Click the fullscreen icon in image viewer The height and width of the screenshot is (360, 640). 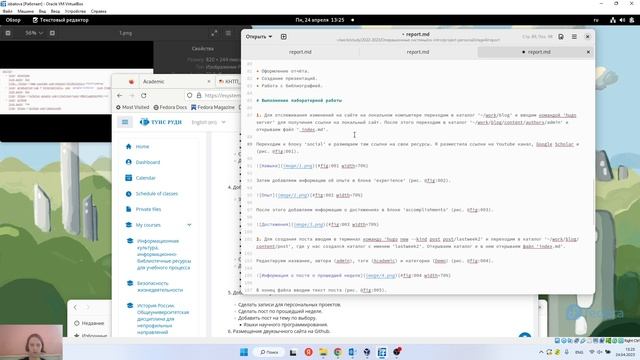pyautogui.click(x=214, y=33)
